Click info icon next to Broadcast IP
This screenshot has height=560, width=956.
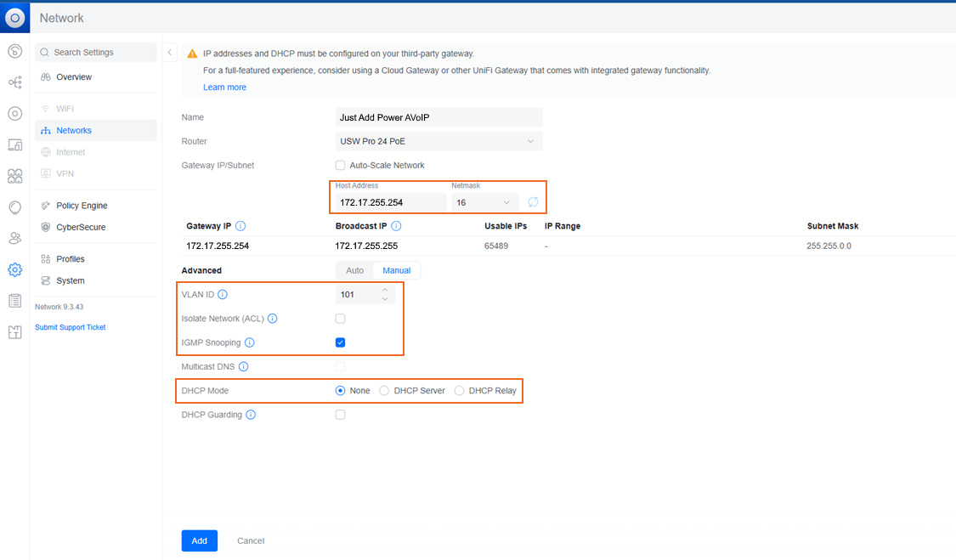[396, 226]
